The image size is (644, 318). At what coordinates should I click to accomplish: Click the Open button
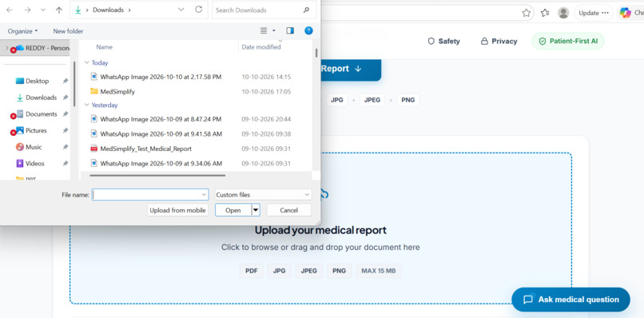[233, 210]
